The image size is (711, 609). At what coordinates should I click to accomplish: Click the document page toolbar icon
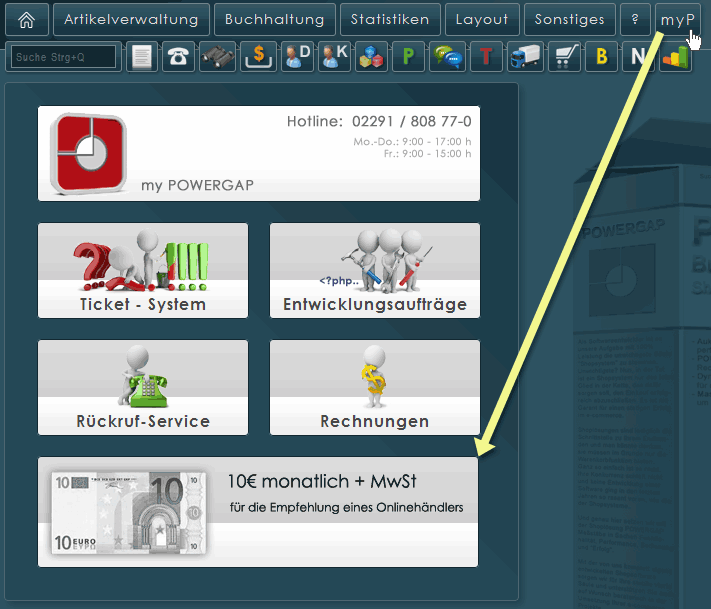coord(142,57)
